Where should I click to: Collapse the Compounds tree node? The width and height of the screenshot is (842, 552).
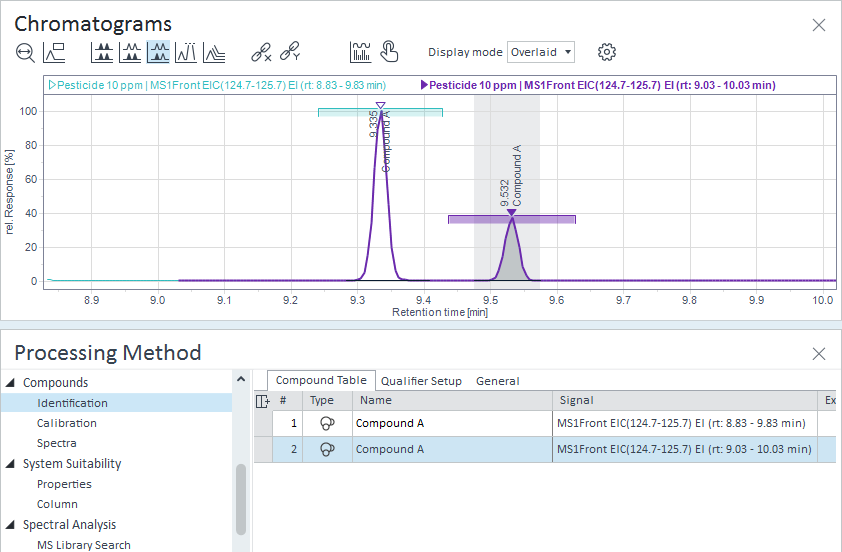[10, 382]
